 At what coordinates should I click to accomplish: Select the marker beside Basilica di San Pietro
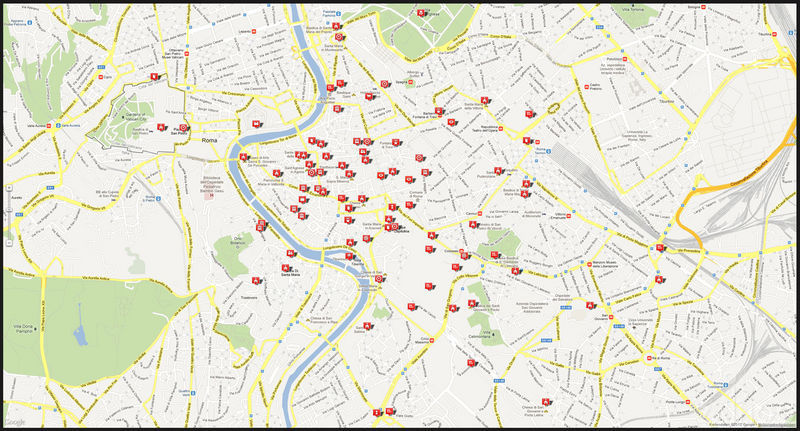(161, 126)
